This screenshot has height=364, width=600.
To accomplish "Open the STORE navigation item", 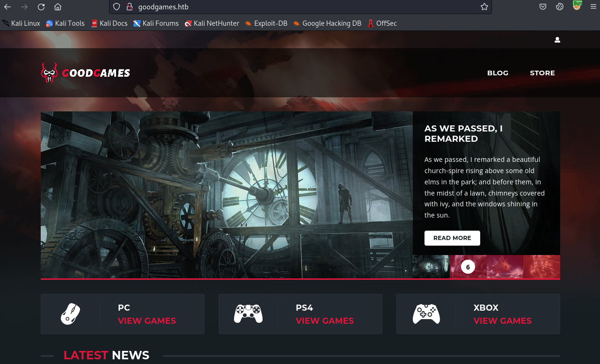I will click(542, 73).
